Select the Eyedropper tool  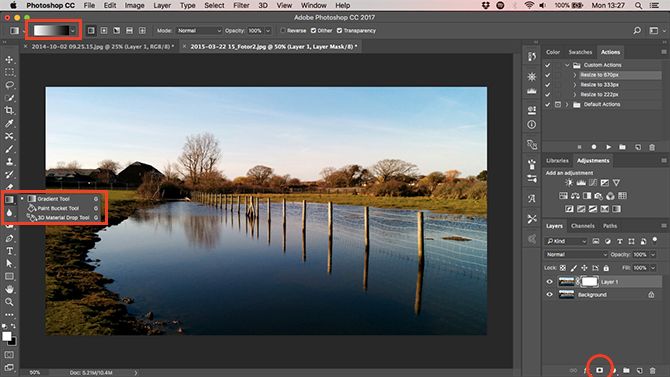9,123
